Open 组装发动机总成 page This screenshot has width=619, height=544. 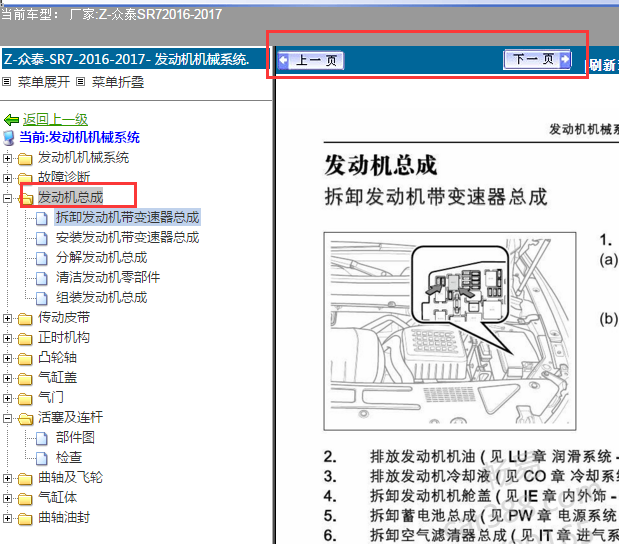[x=101, y=297]
